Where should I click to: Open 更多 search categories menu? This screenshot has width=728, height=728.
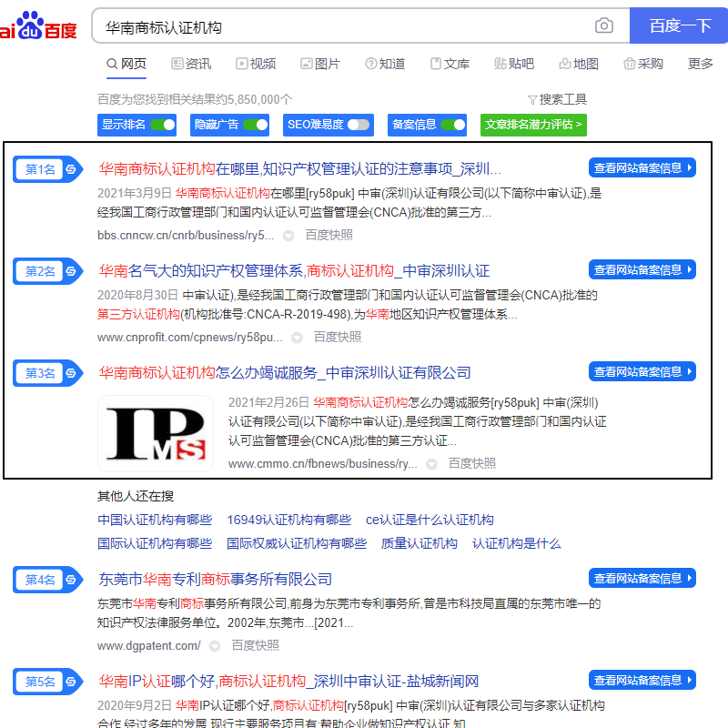pyautogui.click(x=700, y=64)
